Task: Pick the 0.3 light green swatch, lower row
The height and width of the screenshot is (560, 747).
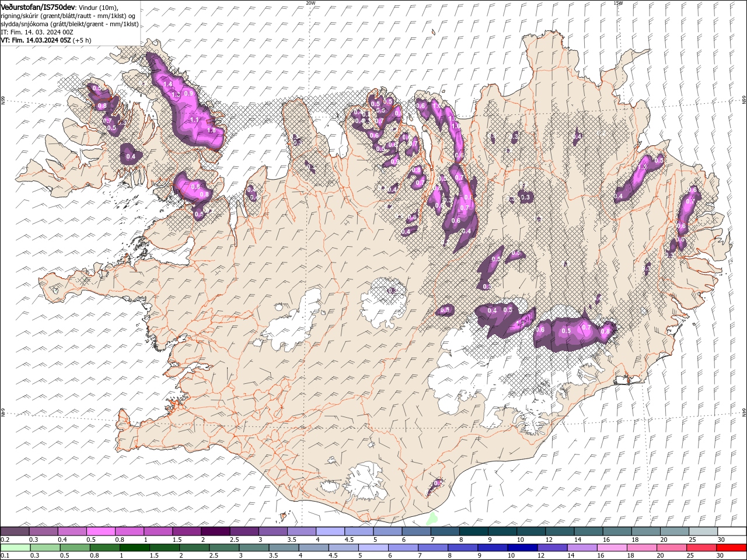Action: tap(45, 548)
